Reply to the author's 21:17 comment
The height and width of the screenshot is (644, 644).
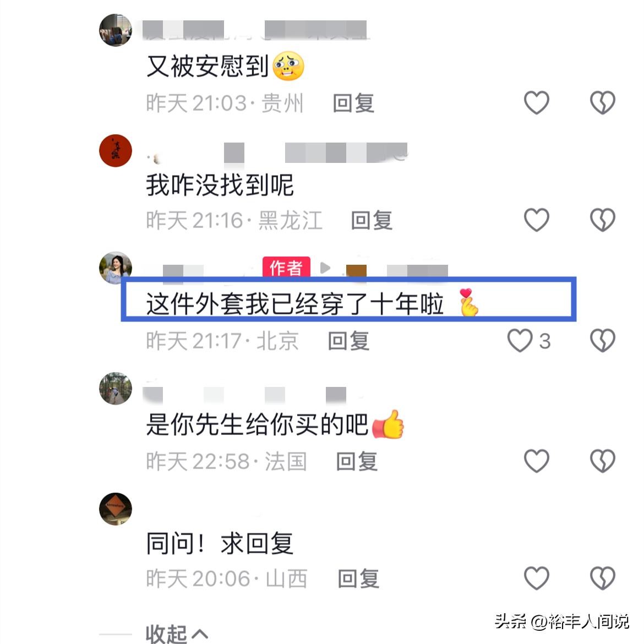pos(348,341)
